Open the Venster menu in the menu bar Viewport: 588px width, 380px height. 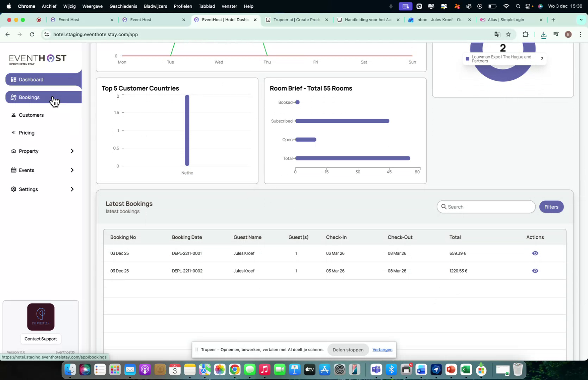(x=229, y=6)
